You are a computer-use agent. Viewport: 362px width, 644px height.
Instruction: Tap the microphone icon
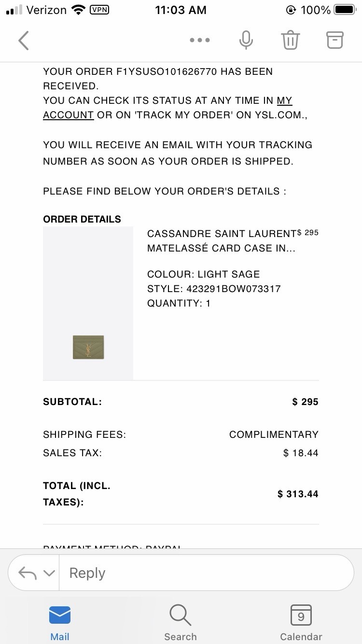point(246,41)
